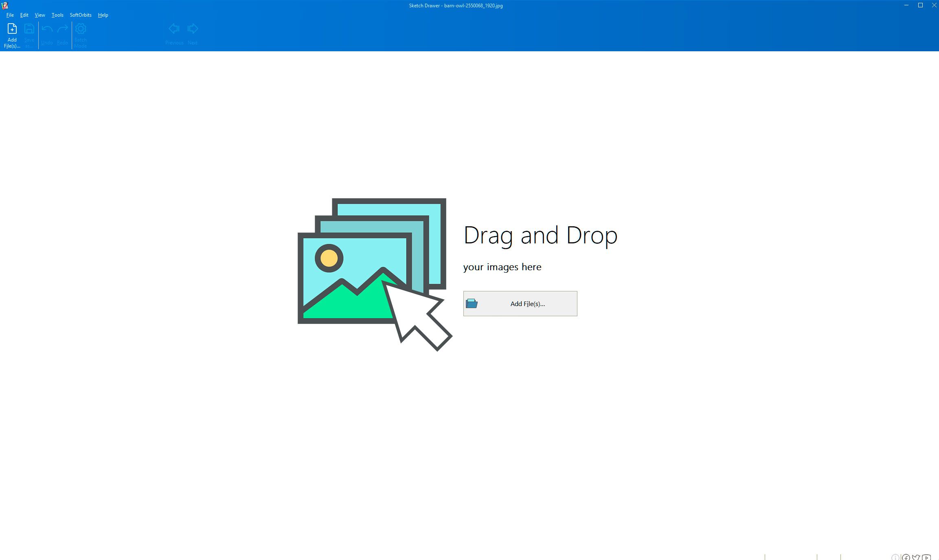The image size is (939, 560).
Task: Click the Tools menu tab
Action: [57, 15]
